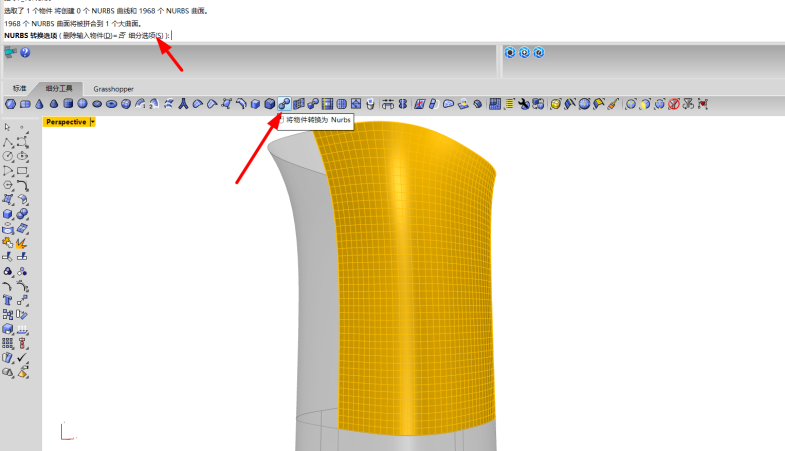785x451 pixels.
Task: Open the Perspective viewport dropdown arrow
Action: 92,122
